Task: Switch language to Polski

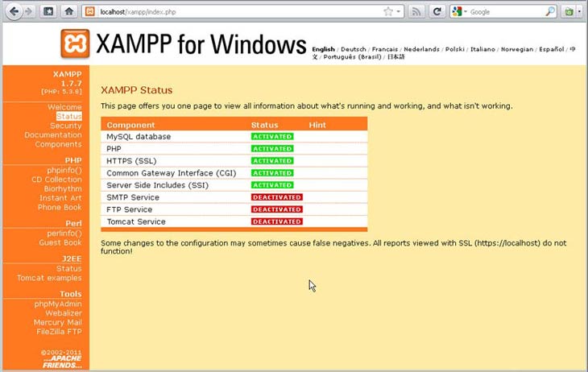Action: [x=455, y=49]
